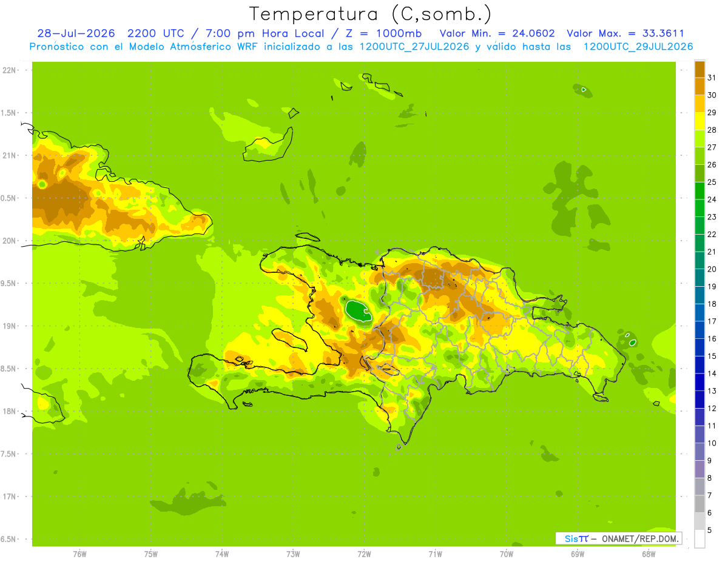Click the 76W longitude axis label
Image resolution: width=728 pixels, height=562 pixels.
pyautogui.click(x=79, y=554)
